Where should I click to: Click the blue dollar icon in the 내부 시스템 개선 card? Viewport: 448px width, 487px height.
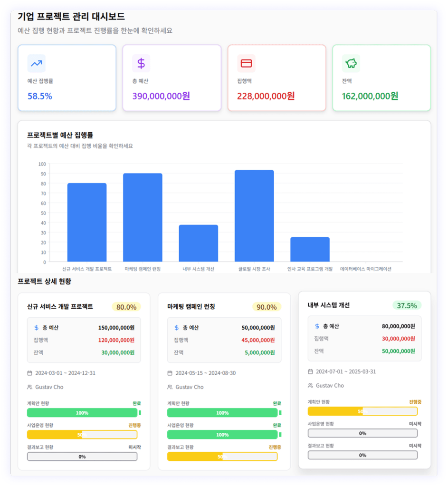tap(317, 326)
